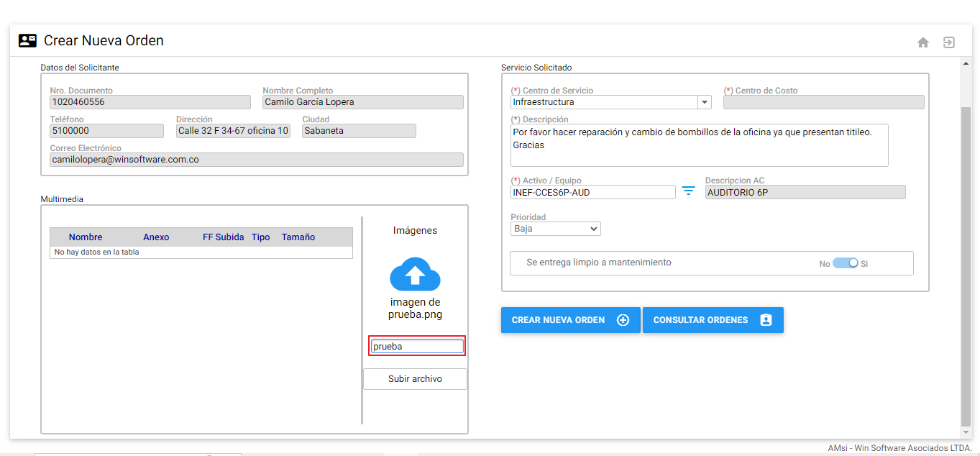
Task: Click the Teléfono field
Action: [x=106, y=131]
